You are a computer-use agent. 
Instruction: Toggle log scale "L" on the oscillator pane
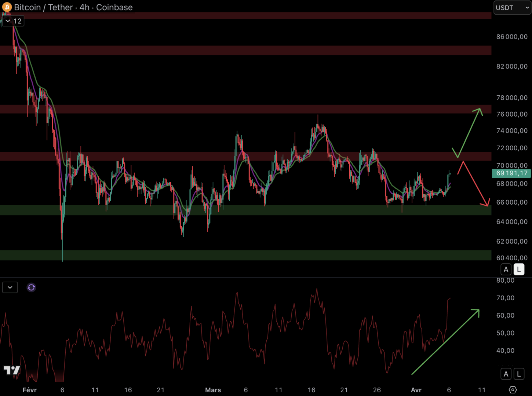point(519,374)
